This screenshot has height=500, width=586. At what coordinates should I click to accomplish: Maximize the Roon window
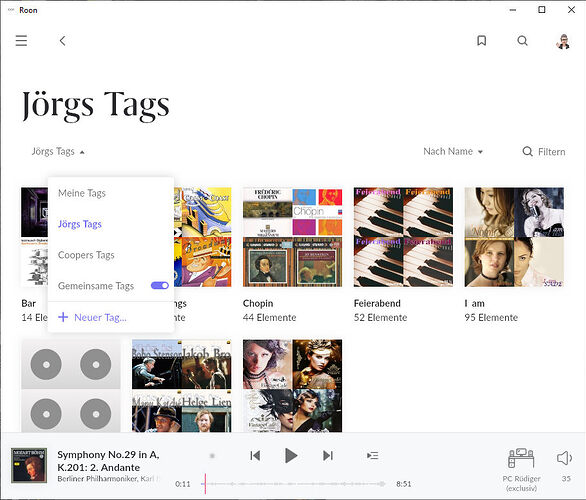click(542, 10)
